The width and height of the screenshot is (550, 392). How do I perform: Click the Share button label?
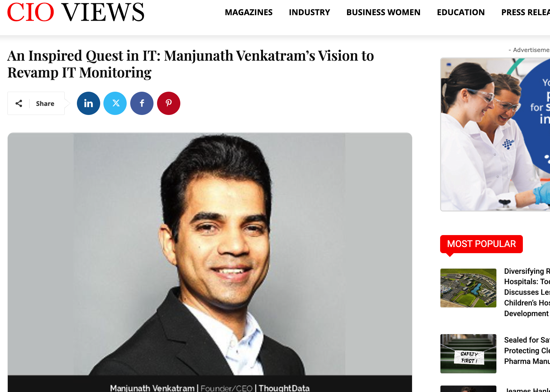(x=45, y=104)
